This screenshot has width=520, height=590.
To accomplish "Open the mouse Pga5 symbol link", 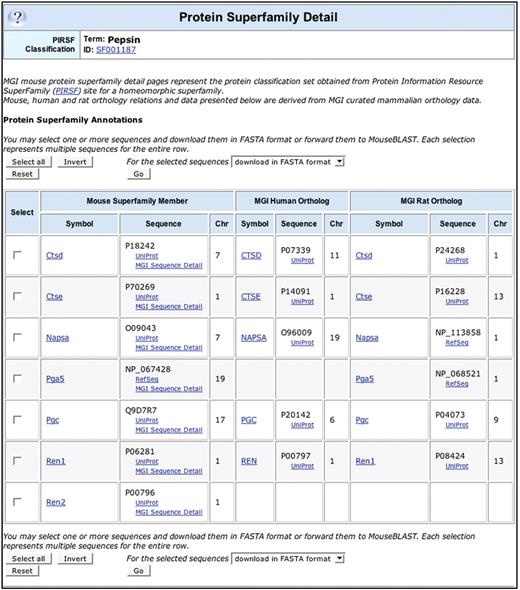I will coord(55,379).
